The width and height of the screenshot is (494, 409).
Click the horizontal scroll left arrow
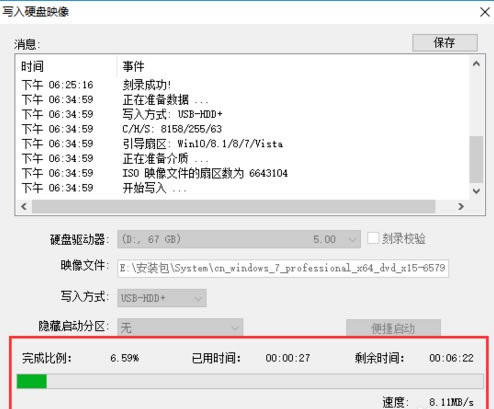click(24, 207)
